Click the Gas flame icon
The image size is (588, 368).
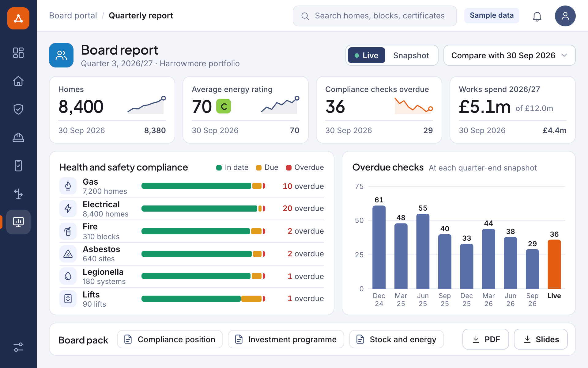pyautogui.click(x=68, y=186)
